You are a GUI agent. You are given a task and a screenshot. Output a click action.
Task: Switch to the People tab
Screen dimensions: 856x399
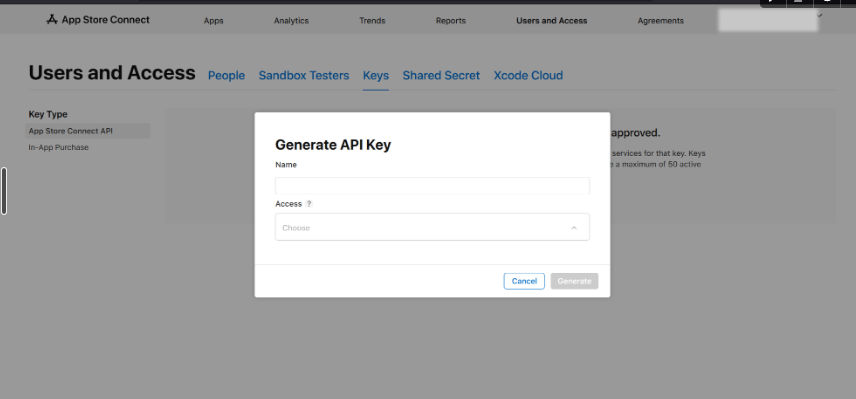click(x=226, y=75)
